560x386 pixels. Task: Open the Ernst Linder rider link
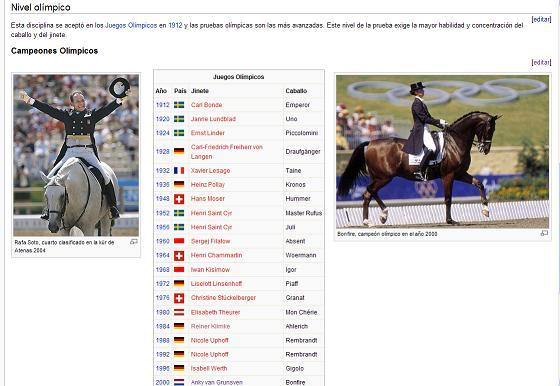click(208, 133)
